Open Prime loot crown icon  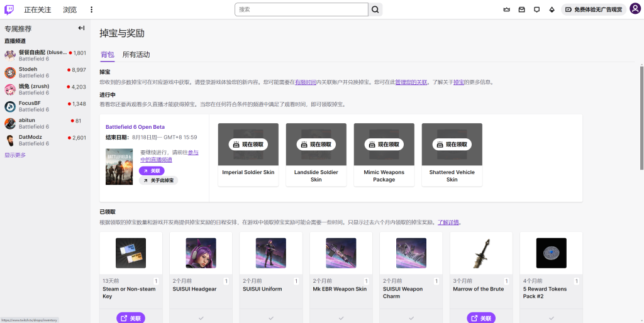point(506,9)
